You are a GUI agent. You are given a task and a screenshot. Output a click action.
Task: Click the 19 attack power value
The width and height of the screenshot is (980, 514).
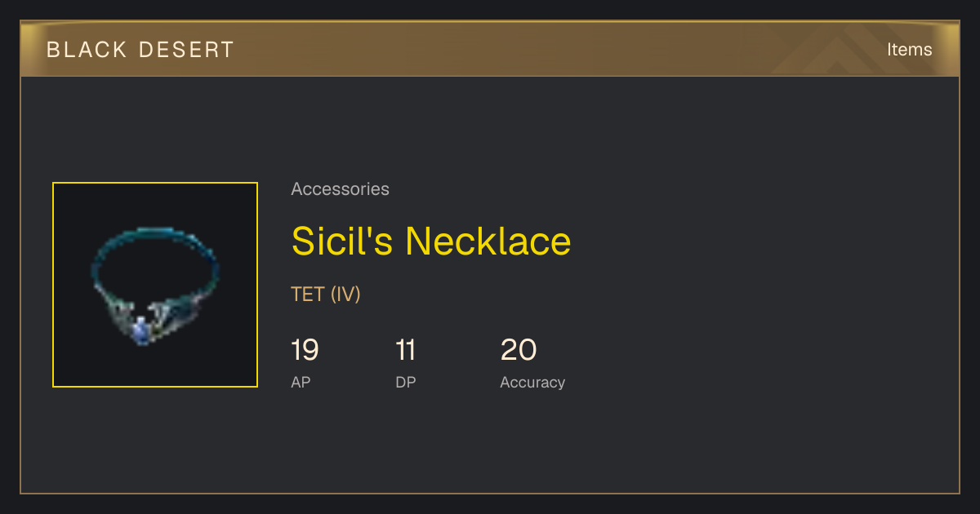(x=305, y=350)
